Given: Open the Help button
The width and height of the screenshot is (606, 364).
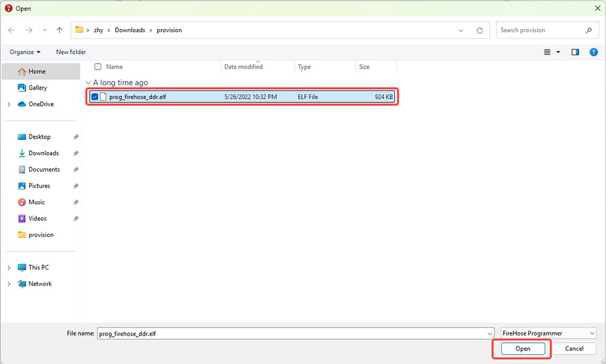Looking at the screenshot, I should tap(594, 52).
